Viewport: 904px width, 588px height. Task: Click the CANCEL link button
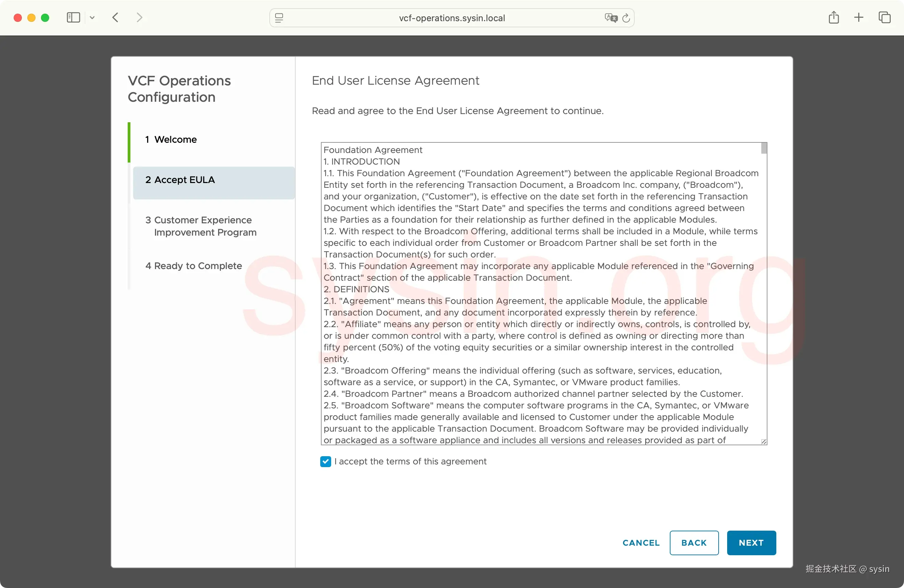[x=641, y=543]
